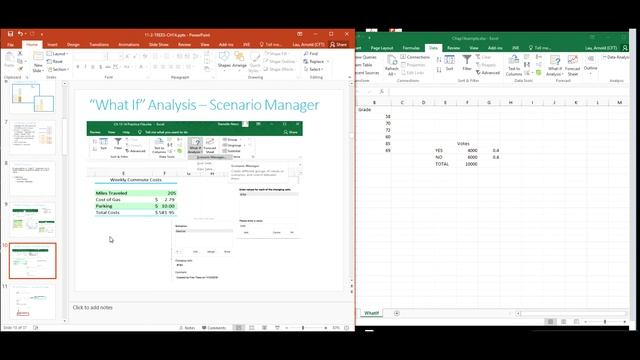This screenshot has height=360, width=640.
Task: Switch Excel to Normal view button
Action: tap(550, 322)
